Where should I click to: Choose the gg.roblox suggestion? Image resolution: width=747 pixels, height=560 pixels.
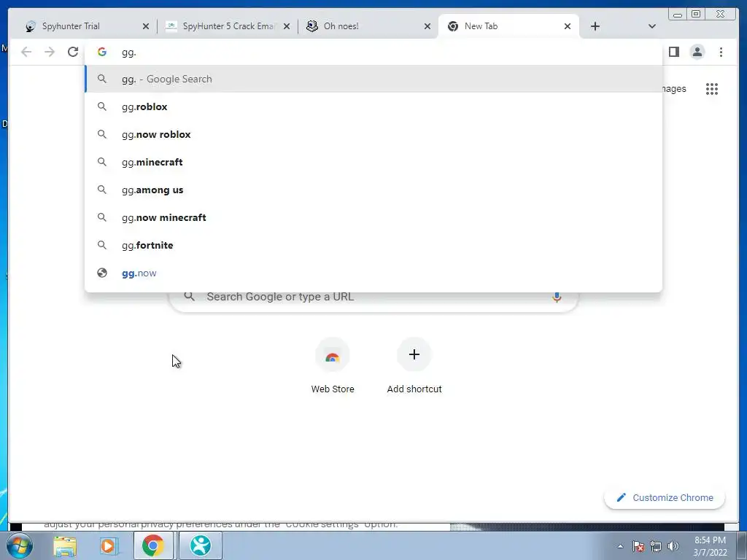pos(373,106)
